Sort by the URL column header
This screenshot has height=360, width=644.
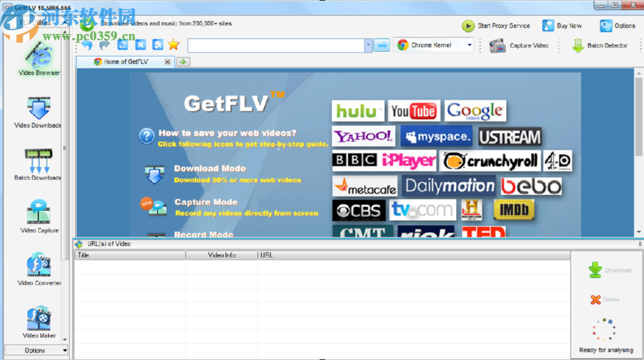[x=414, y=255]
